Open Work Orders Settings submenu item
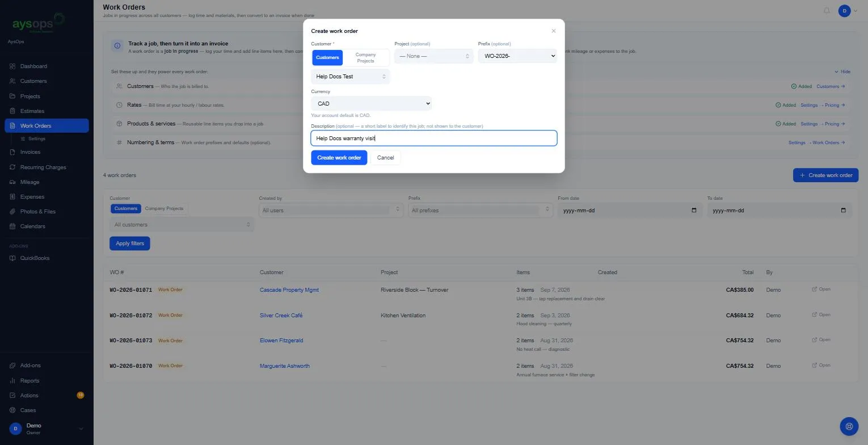The image size is (868, 445). [37, 139]
